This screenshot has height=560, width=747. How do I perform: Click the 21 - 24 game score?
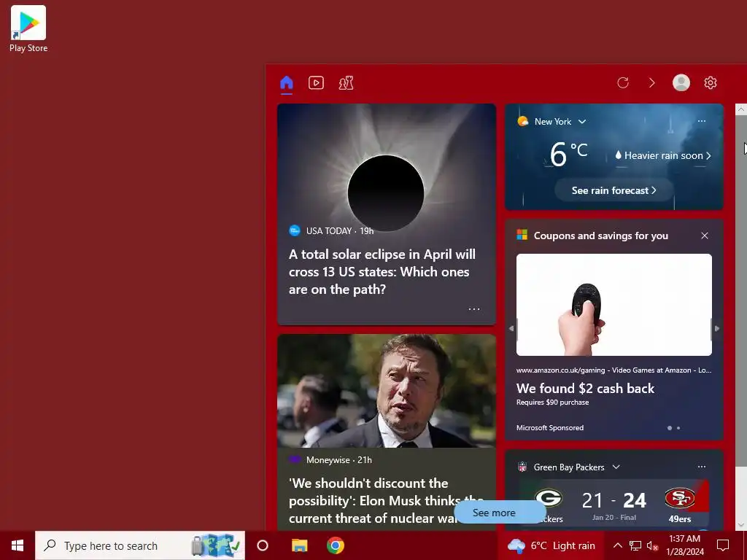coord(614,500)
